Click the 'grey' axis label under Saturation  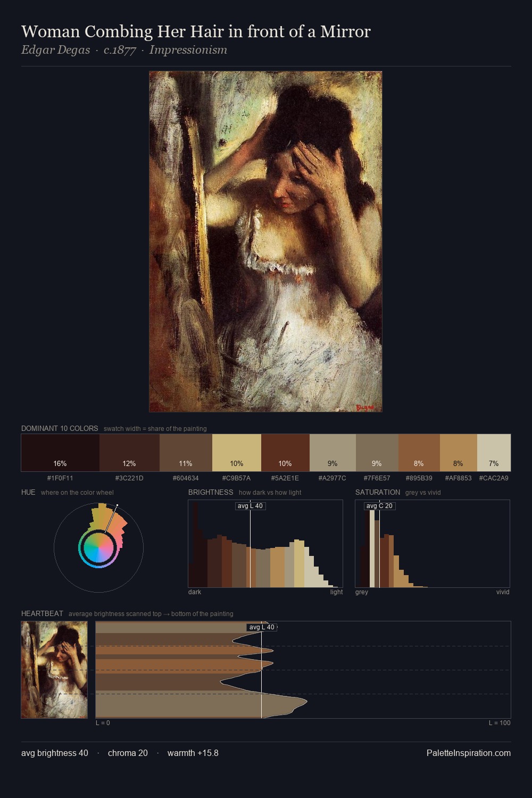coord(362,592)
